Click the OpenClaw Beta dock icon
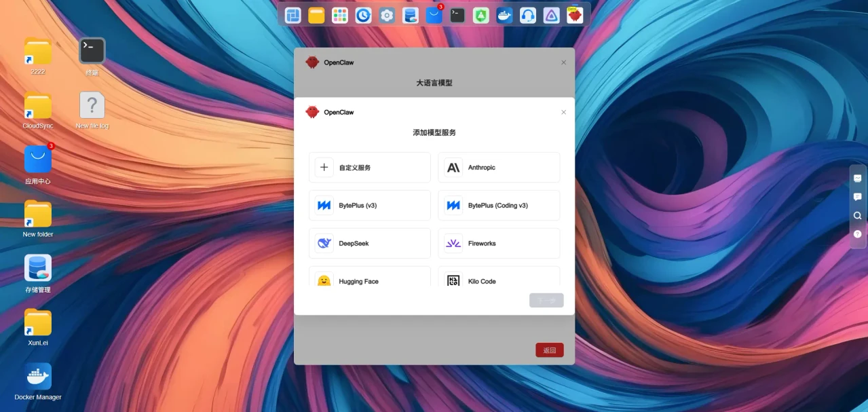 575,15
